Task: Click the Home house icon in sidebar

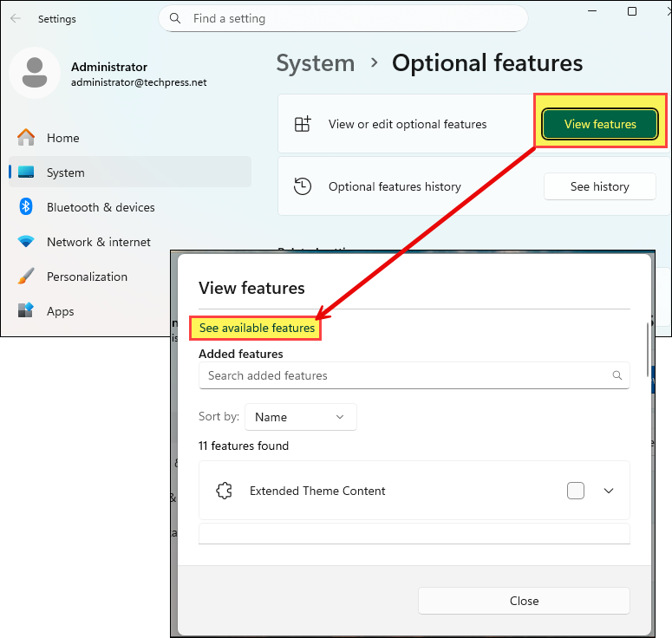Action: tap(26, 138)
